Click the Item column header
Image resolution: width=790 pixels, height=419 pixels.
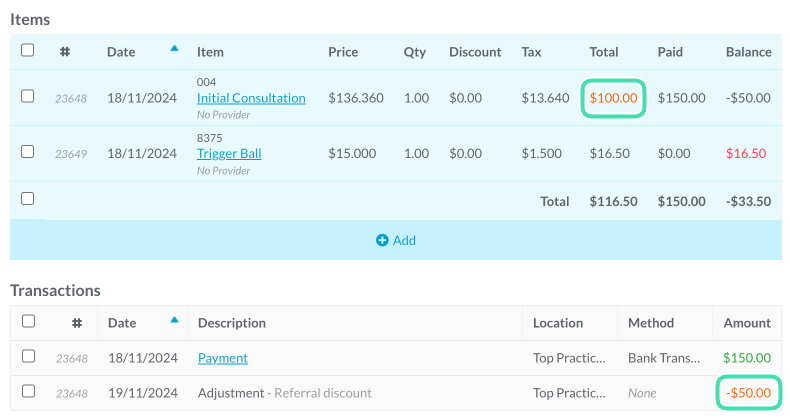coord(210,52)
